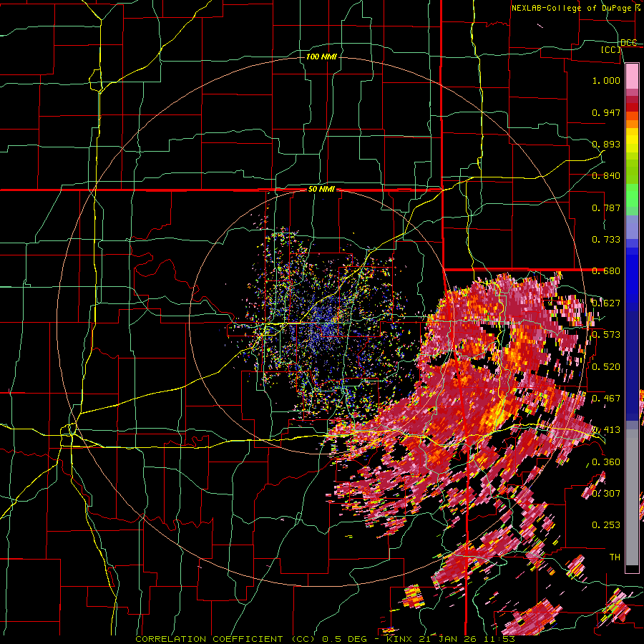Click the 100 NMI range ring label
644x644 pixels.
321,57
